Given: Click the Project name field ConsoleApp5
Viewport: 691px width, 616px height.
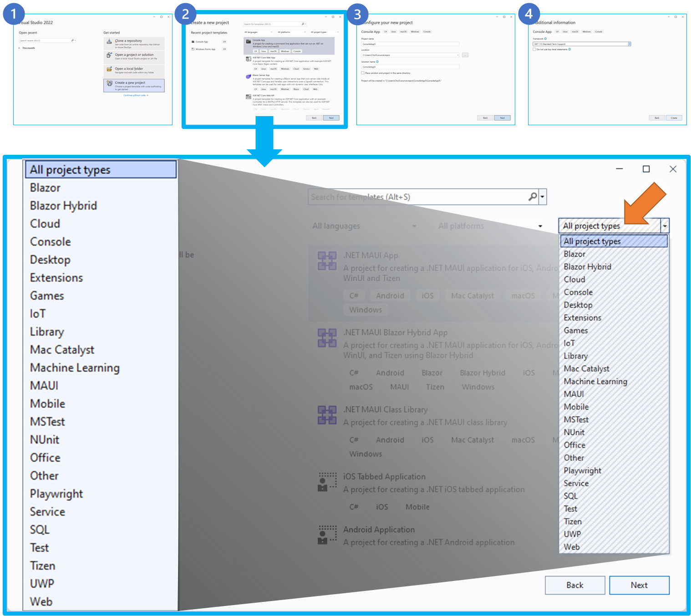Looking at the screenshot, I should (410, 44).
